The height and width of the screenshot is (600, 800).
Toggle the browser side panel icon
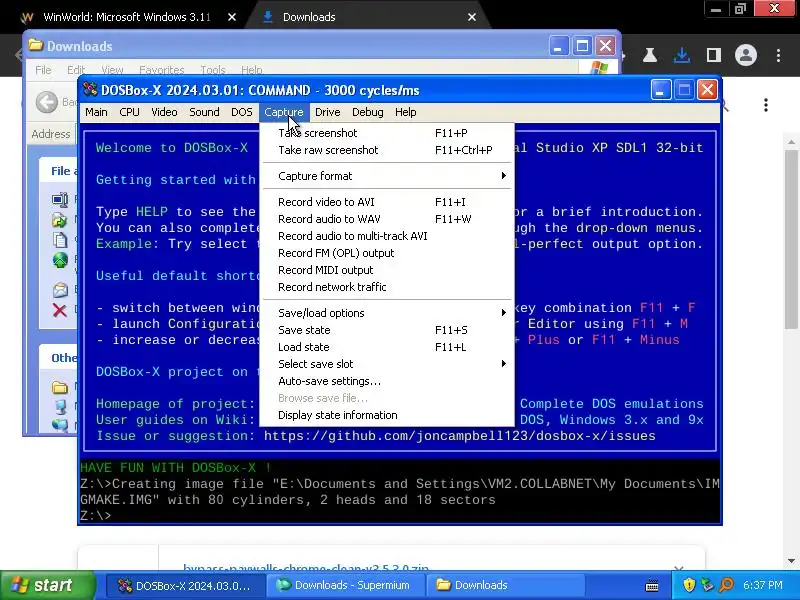[x=713, y=55]
